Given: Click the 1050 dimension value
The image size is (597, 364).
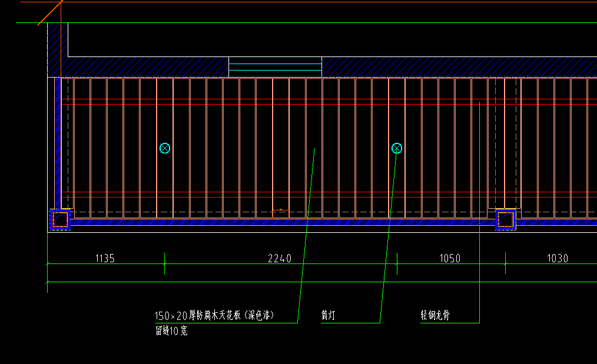Looking at the screenshot, I should [450, 258].
